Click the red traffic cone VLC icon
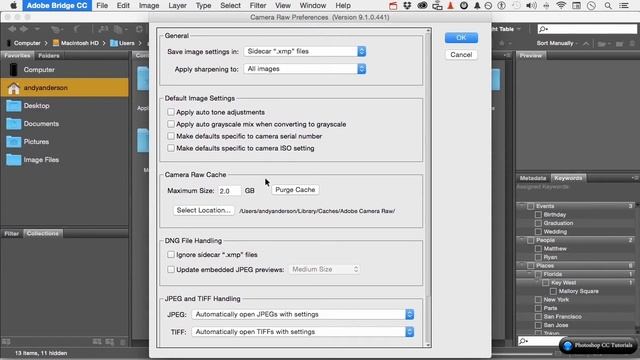Image resolution: width=640 pixels, height=360 pixels. 450,6
